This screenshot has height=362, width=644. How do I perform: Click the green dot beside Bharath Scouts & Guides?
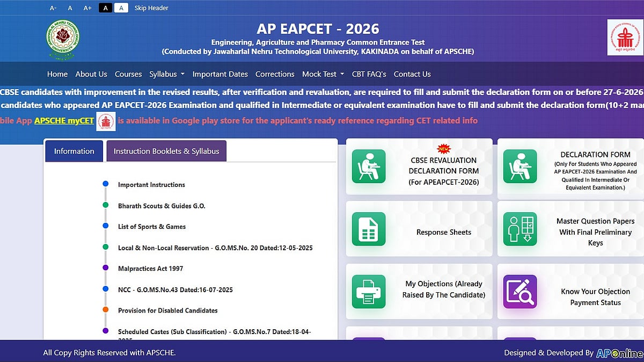pos(106,205)
